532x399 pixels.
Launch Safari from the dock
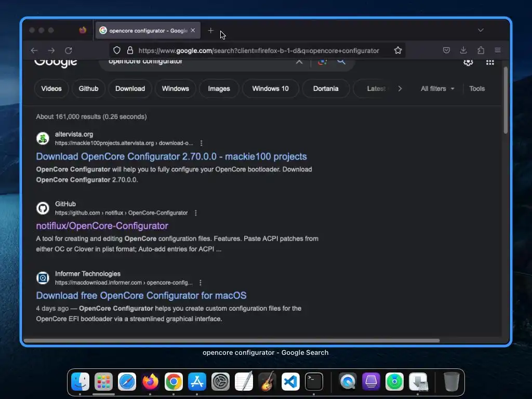coord(127,382)
